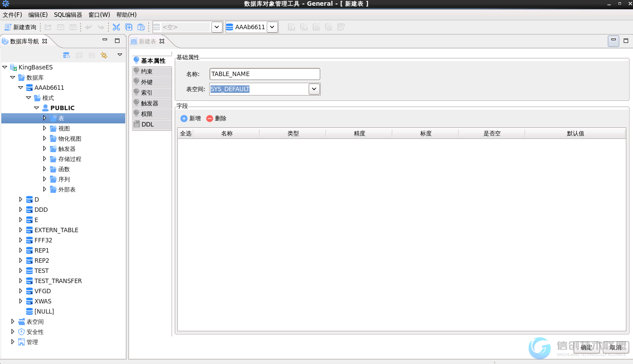The width and height of the screenshot is (633, 364).
Task: Expand the TEST_TRANSFER database node
Action: coord(21,281)
